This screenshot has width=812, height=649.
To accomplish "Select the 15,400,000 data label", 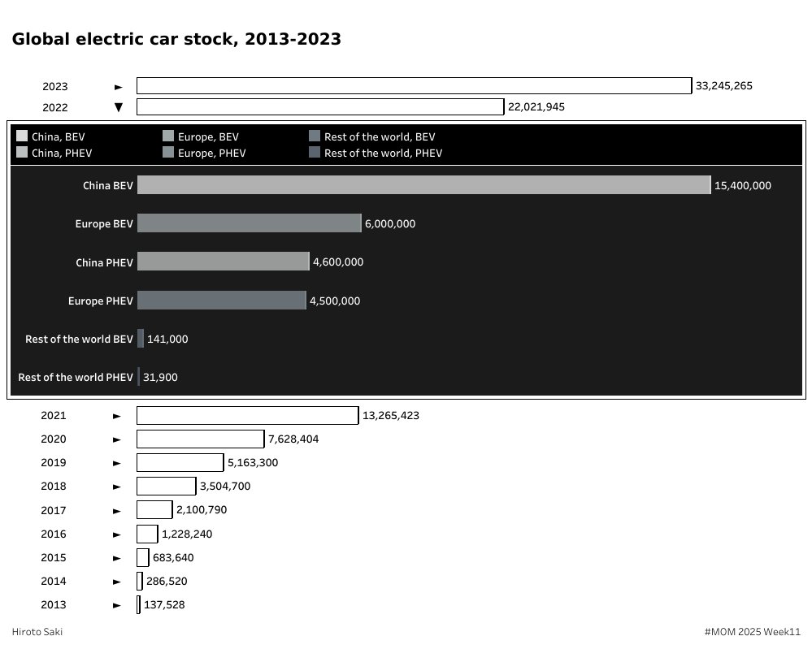I will point(742,185).
